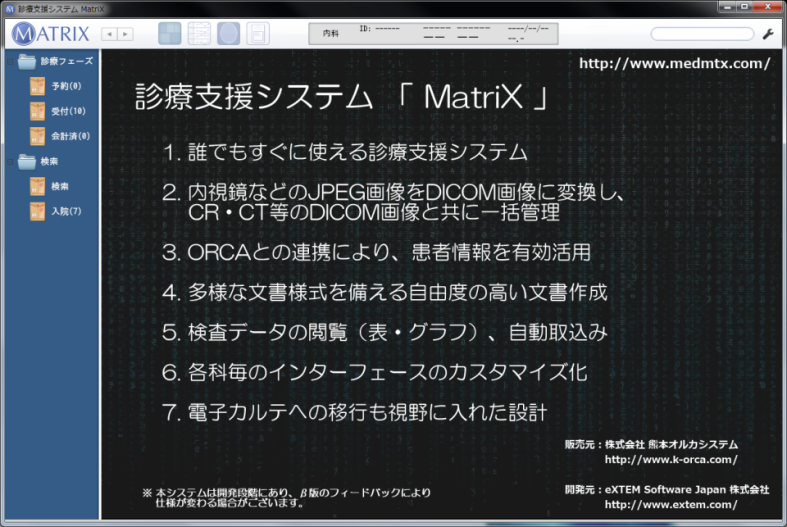Select 会計済(0) in the sidebar
The image size is (787, 527).
pyautogui.click(x=70, y=136)
